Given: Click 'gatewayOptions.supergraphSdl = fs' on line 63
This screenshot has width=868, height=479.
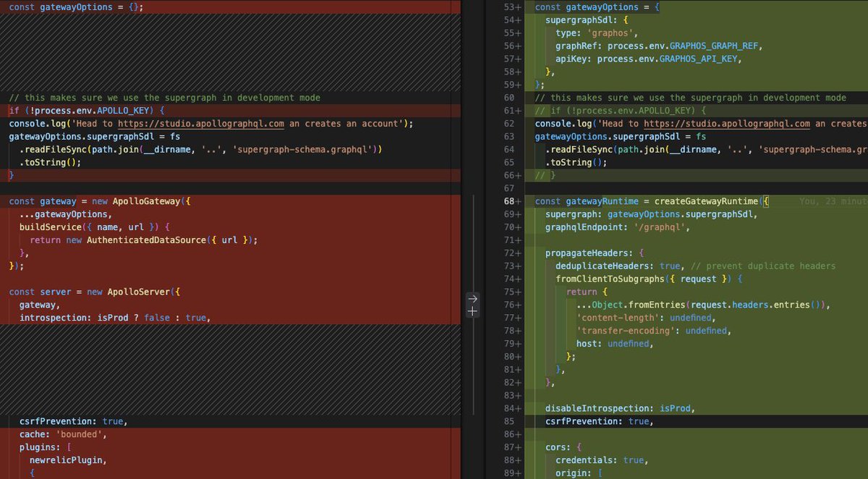Looking at the screenshot, I should 620,137.
